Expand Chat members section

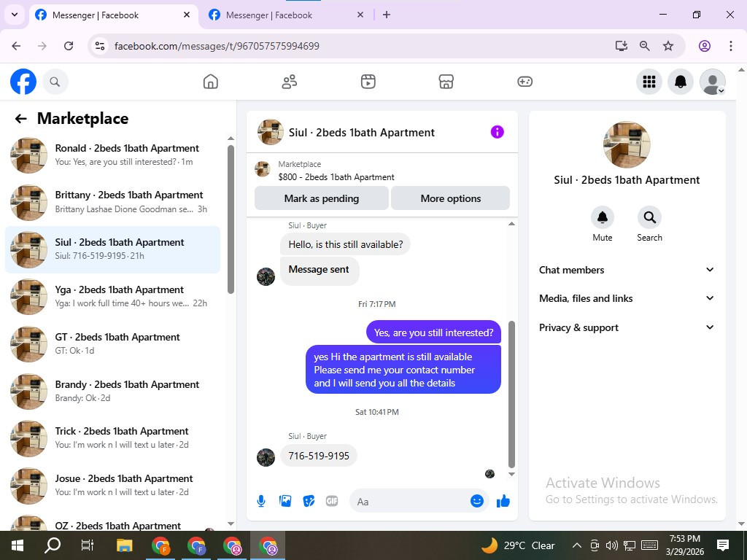click(x=627, y=270)
